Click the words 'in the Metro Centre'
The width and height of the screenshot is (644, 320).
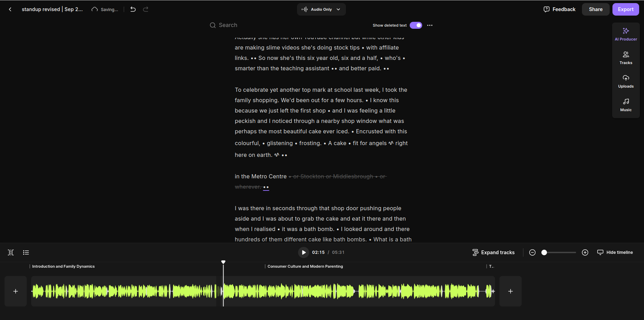click(x=261, y=176)
